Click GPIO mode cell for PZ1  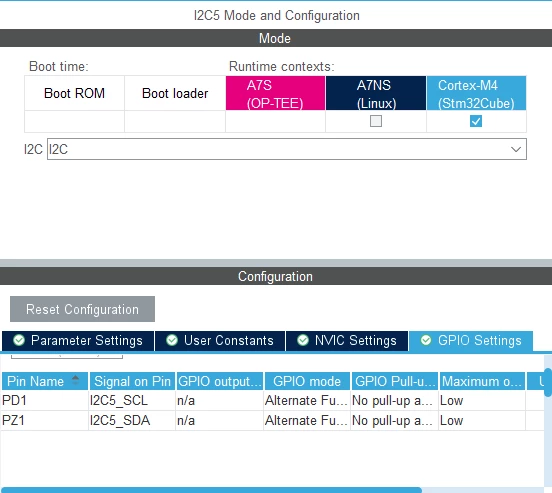coord(307,420)
